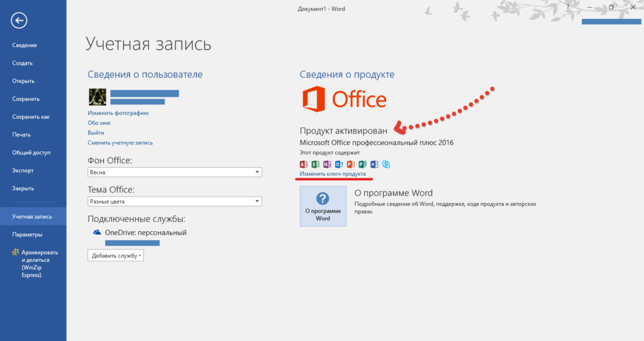Click the Office logo
Image resolution: width=644 pixels, height=341 pixels.
click(345, 99)
